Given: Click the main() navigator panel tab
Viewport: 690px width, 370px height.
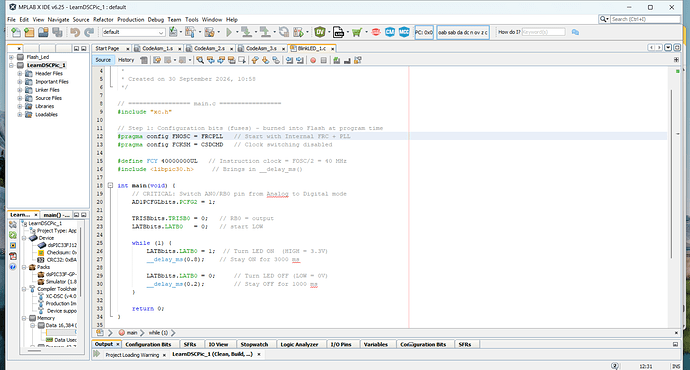Looking at the screenshot, I should [x=56, y=215].
